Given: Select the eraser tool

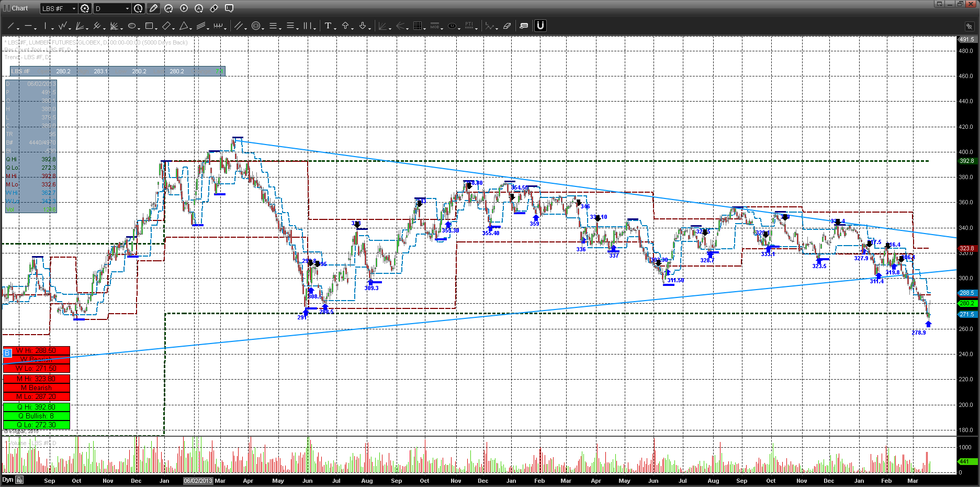Looking at the screenshot, I should (x=506, y=26).
